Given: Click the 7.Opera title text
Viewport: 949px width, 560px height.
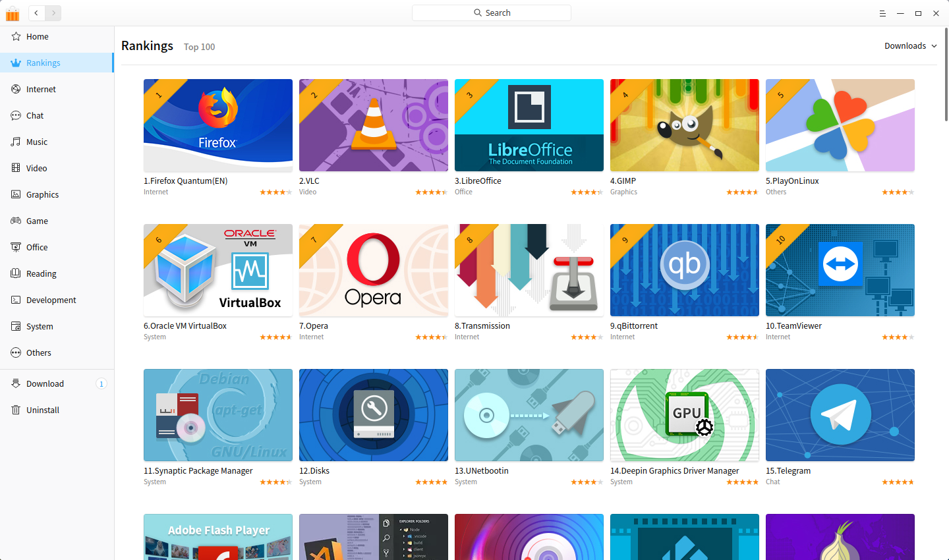Looking at the screenshot, I should pyautogui.click(x=314, y=326).
